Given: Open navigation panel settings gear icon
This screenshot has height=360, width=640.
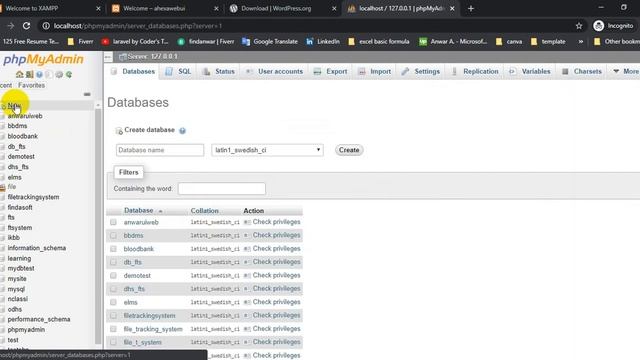Looking at the screenshot, I should pyautogui.click(x=59, y=74).
